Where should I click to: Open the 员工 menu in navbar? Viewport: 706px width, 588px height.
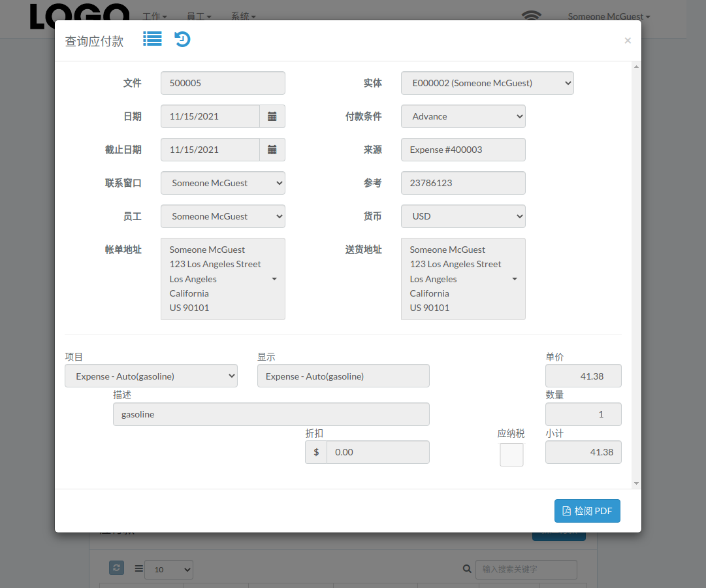tap(199, 16)
